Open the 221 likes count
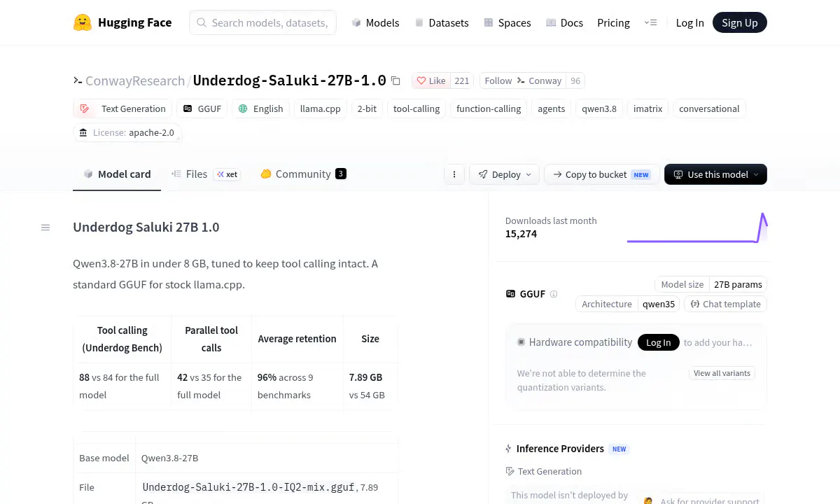This screenshot has width=840, height=504. 462,80
